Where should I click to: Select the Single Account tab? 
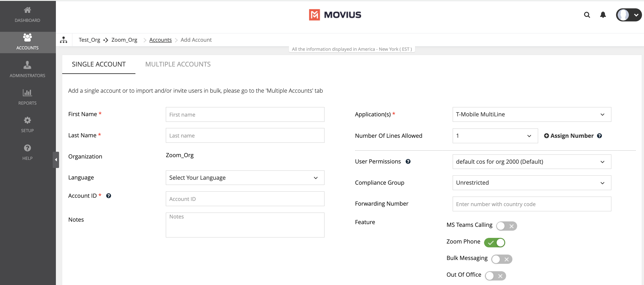click(99, 64)
